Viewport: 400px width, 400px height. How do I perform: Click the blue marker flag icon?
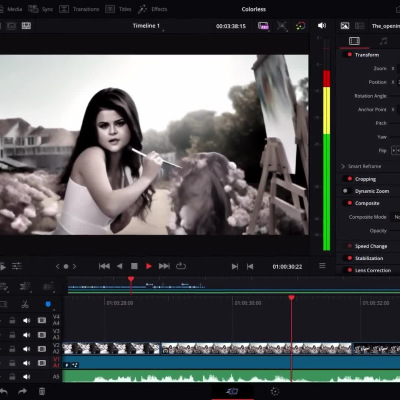click(48, 304)
